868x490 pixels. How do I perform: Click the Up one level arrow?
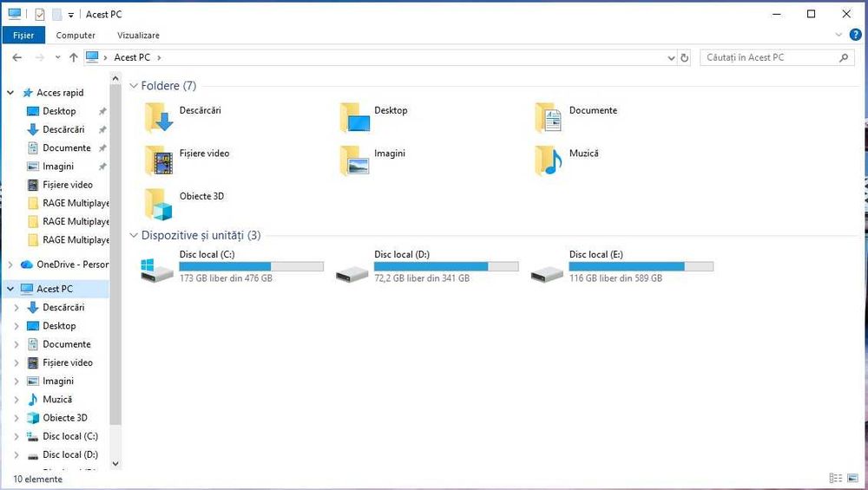pyautogui.click(x=73, y=57)
